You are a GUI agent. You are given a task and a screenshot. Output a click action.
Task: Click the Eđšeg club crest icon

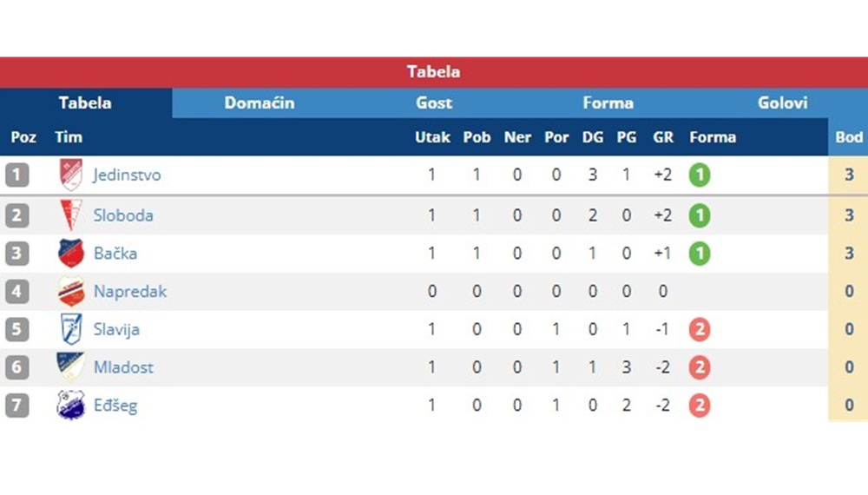(71, 406)
